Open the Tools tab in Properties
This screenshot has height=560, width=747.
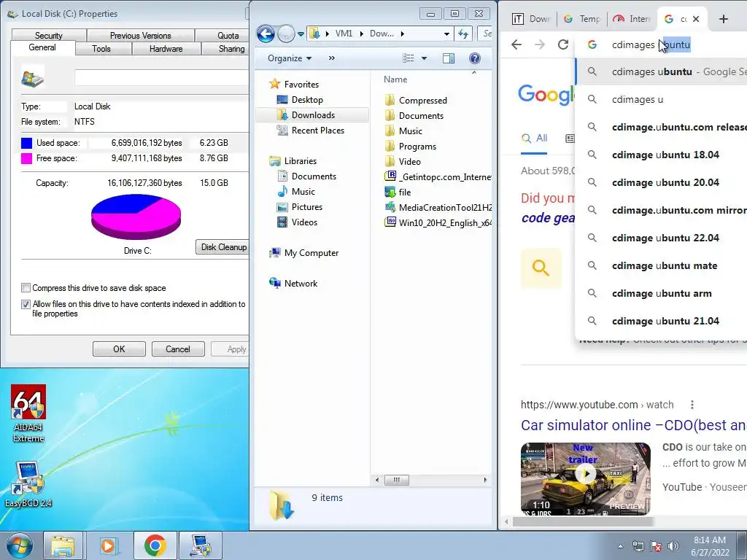[101, 49]
